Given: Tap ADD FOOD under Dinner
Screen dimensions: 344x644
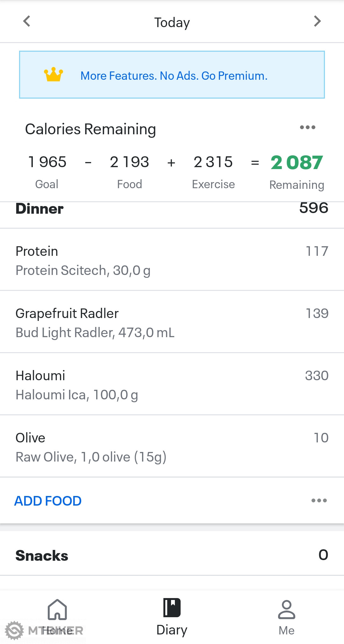Looking at the screenshot, I should coord(48,501).
